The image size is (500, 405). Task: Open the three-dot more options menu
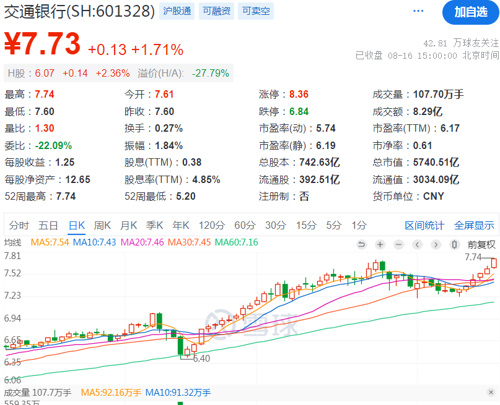(418, 11)
